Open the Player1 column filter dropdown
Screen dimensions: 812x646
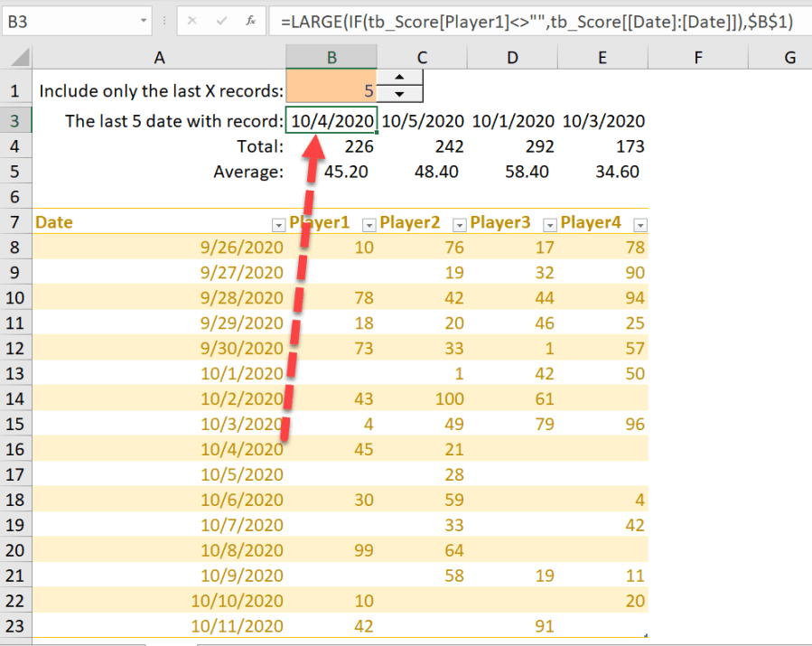(369, 225)
